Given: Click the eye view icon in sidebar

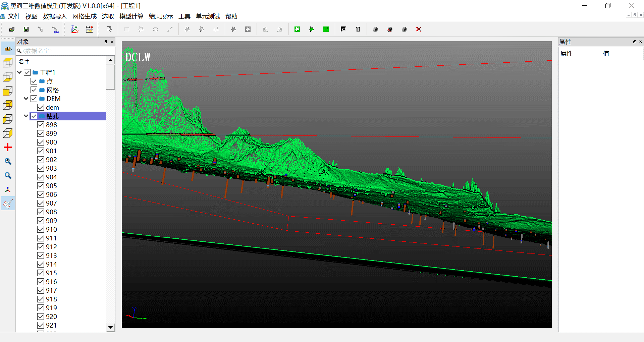Looking at the screenshot, I should pos(8,49).
